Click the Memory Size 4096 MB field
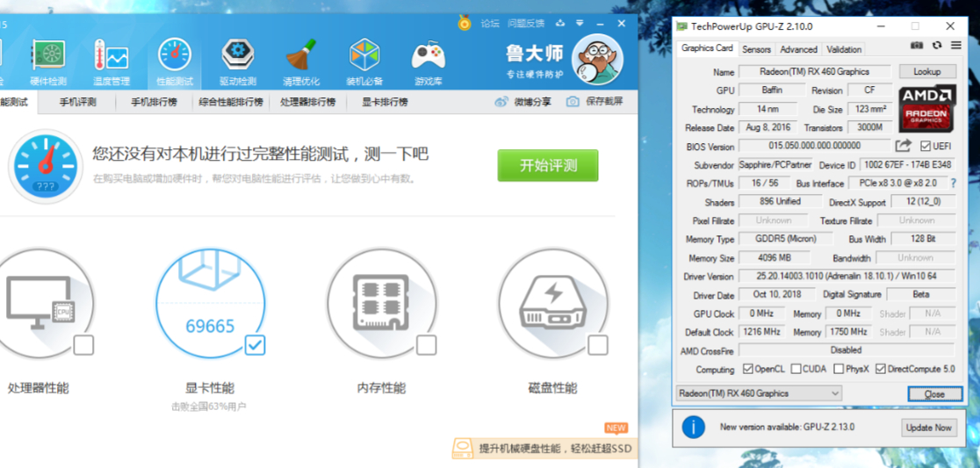 coord(775,257)
